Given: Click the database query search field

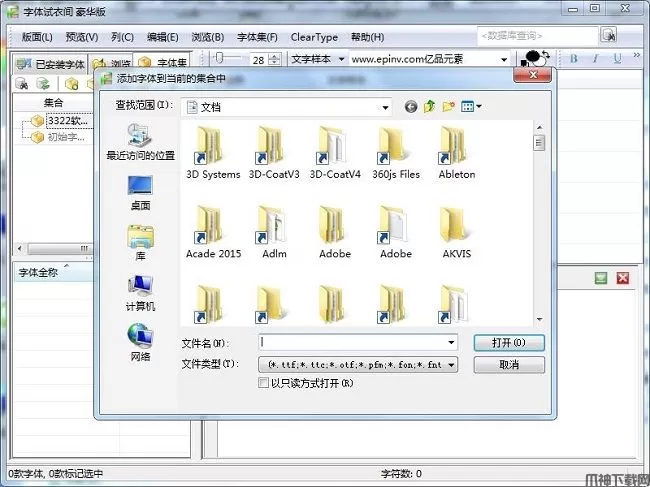Looking at the screenshot, I should pyautogui.click(x=538, y=36).
